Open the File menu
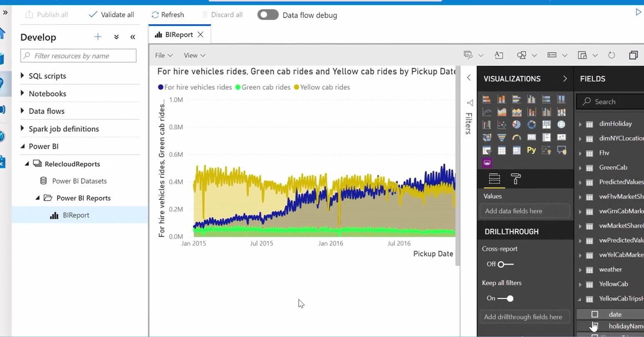The width and height of the screenshot is (644, 337). [x=164, y=55]
